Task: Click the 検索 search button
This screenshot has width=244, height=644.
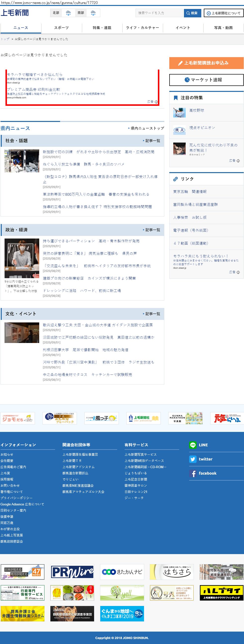Action: [192, 13]
